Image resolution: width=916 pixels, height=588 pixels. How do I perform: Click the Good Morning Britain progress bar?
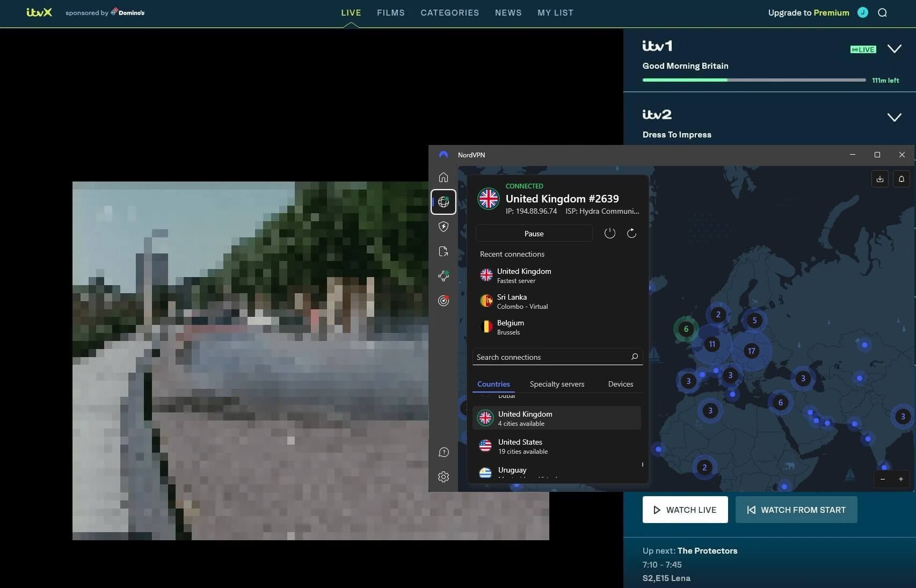click(x=754, y=80)
